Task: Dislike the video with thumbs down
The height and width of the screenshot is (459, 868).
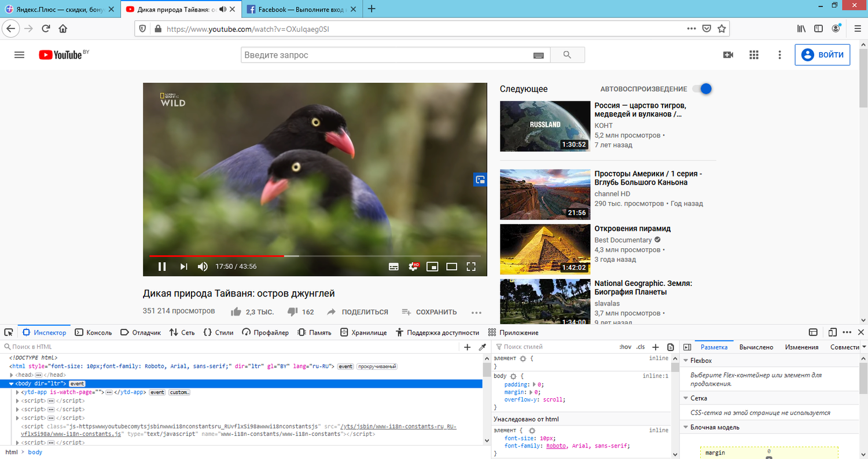Action: (x=293, y=312)
